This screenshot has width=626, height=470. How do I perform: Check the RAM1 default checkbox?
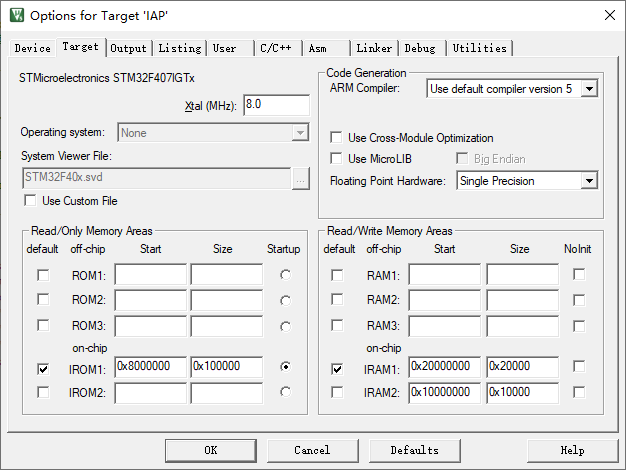(x=337, y=275)
